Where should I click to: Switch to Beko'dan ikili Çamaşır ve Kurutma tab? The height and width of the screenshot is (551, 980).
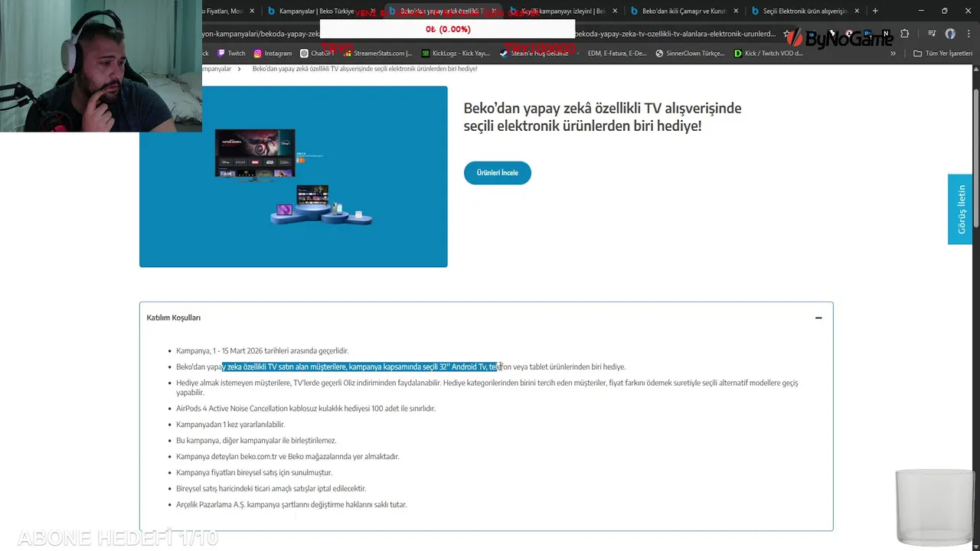684,11
